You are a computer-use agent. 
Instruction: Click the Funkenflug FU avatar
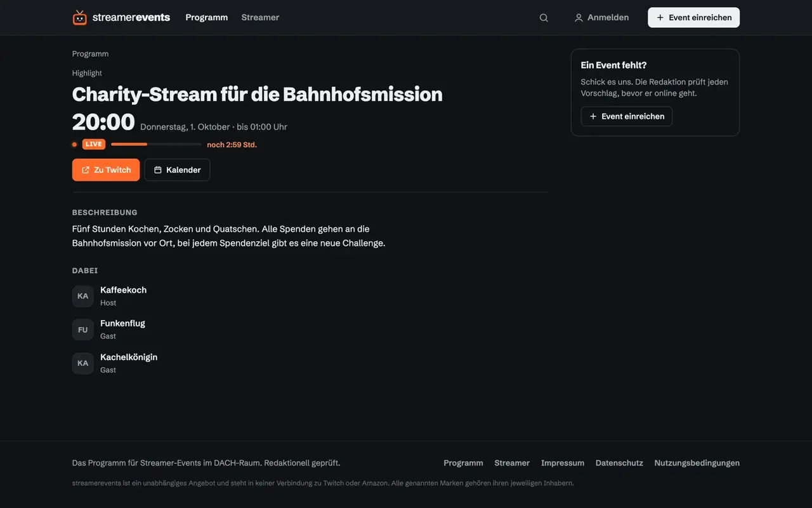point(83,330)
